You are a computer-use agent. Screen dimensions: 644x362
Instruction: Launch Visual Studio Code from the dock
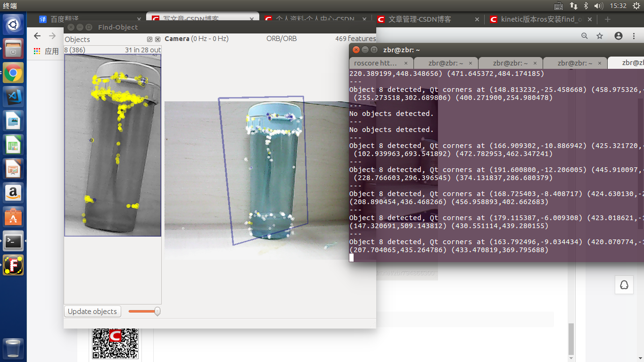point(13,97)
